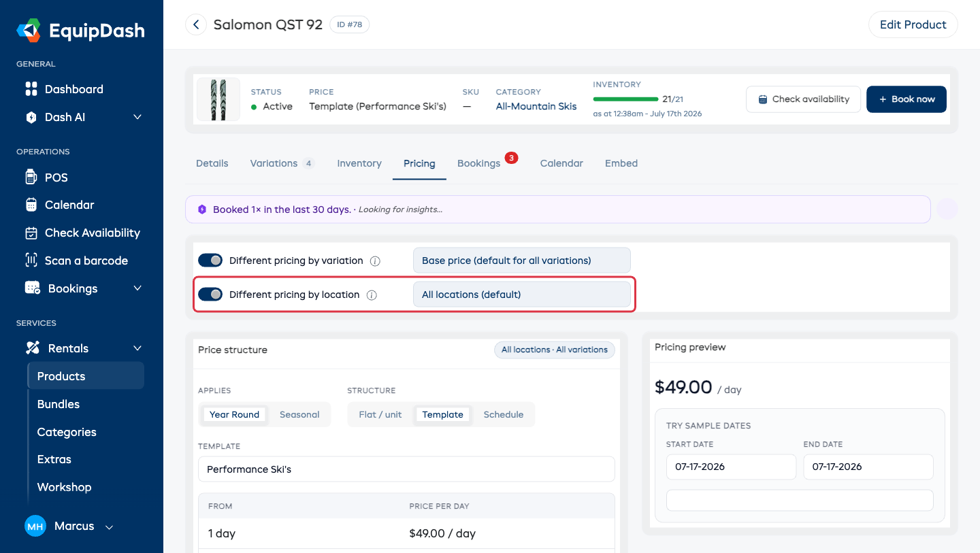Click the POS terminal icon
980x553 pixels.
coord(31,178)
